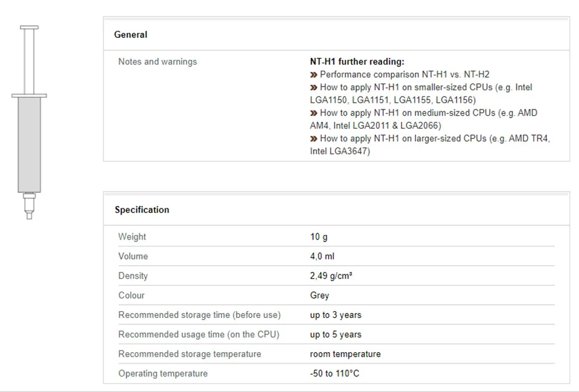Click the 4,0 ml volume value

tap(322, 256)
